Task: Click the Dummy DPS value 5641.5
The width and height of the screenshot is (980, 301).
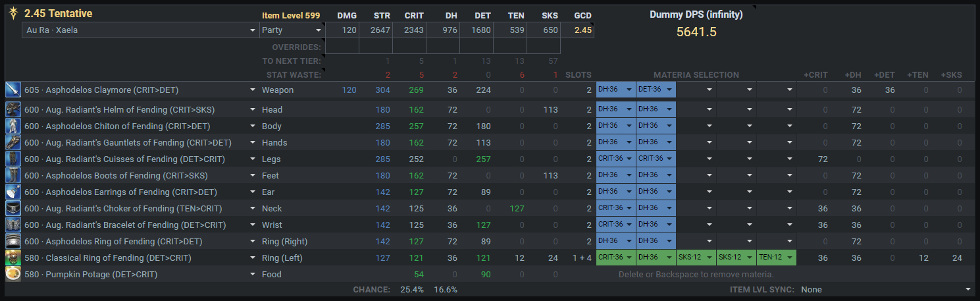Action: pos(696,32)
